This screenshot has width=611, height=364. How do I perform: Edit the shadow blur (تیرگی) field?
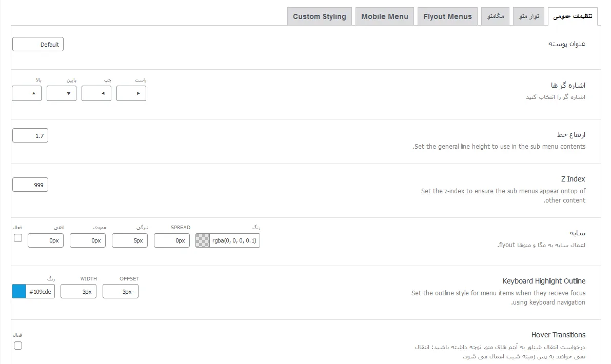(130, 240)
